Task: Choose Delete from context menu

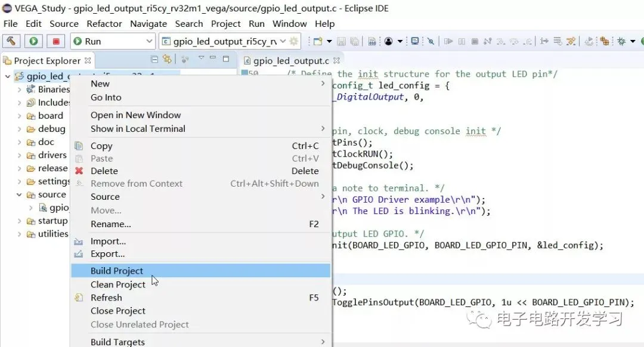Action: pos(200,171)
